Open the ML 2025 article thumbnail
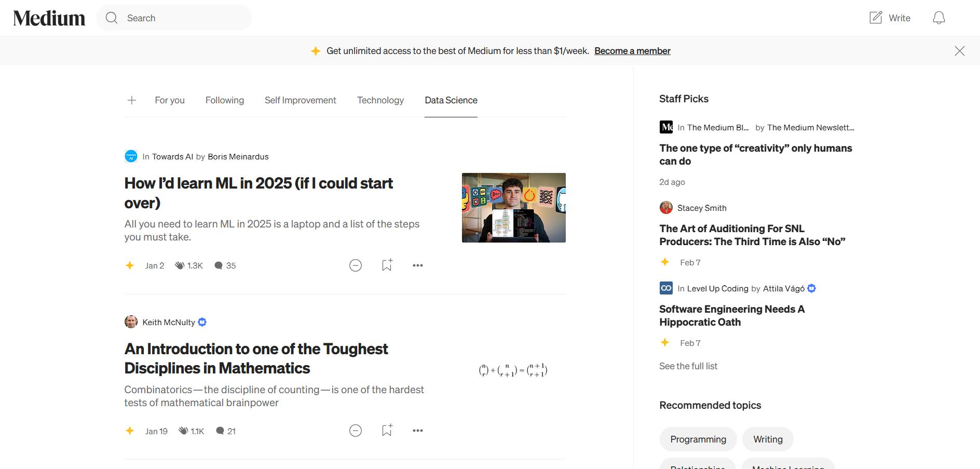The image size is (980, 469). click(x=513, y=208)
